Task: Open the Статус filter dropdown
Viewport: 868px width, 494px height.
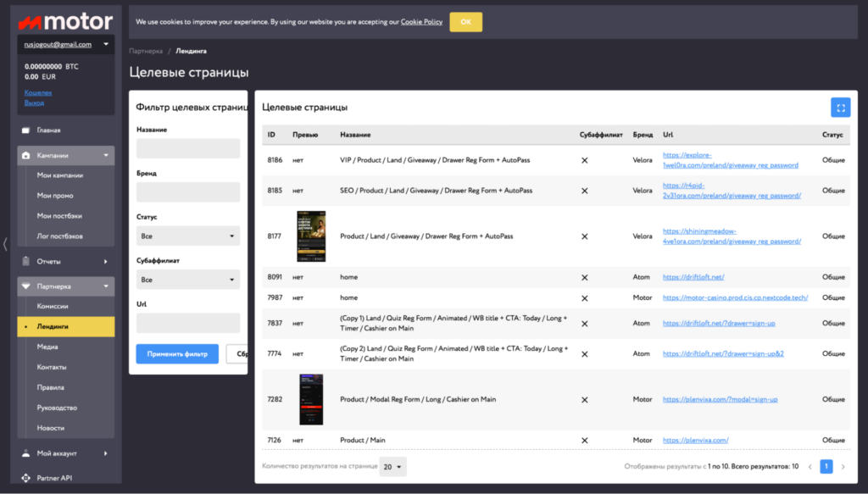Action: click(x=188, y=236)
